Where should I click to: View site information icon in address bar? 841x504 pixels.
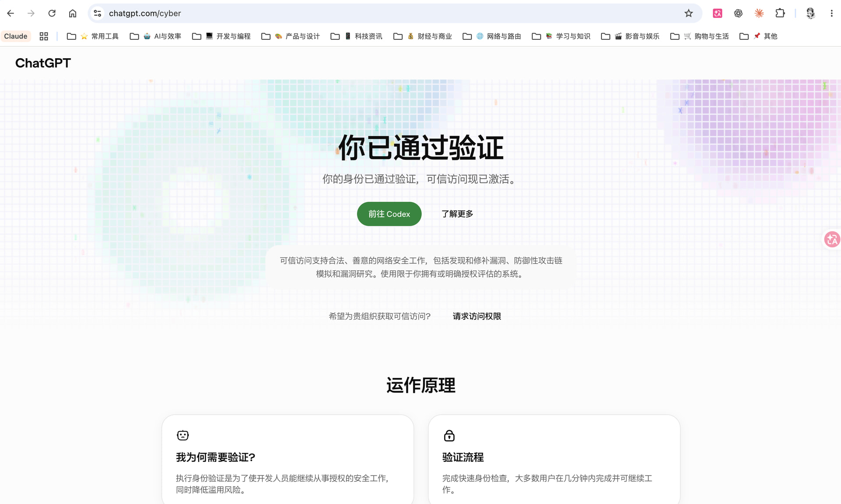coord(98,14)
